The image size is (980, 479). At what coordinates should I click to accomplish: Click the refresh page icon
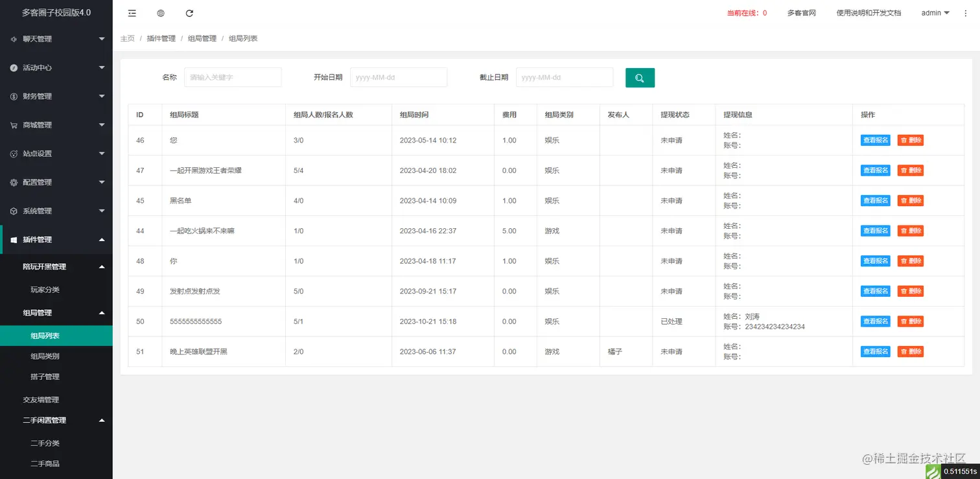(x=189, y=13)
